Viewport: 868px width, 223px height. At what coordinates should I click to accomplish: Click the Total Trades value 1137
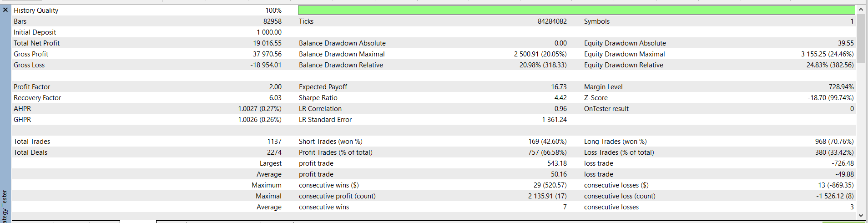tap(274, 142)
